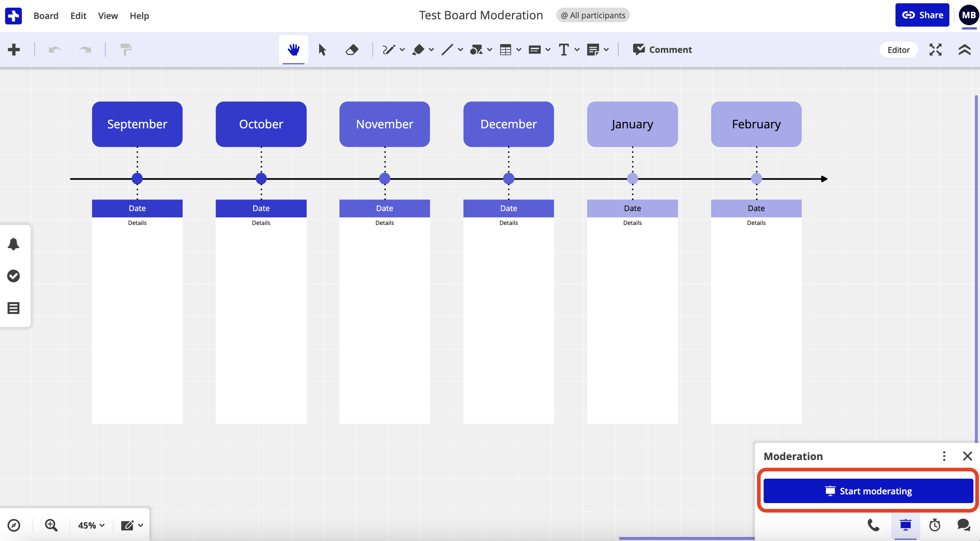980x541 pixels.
Task: Click the timer stopwatch icon
Action: click(x=934, y=525)
